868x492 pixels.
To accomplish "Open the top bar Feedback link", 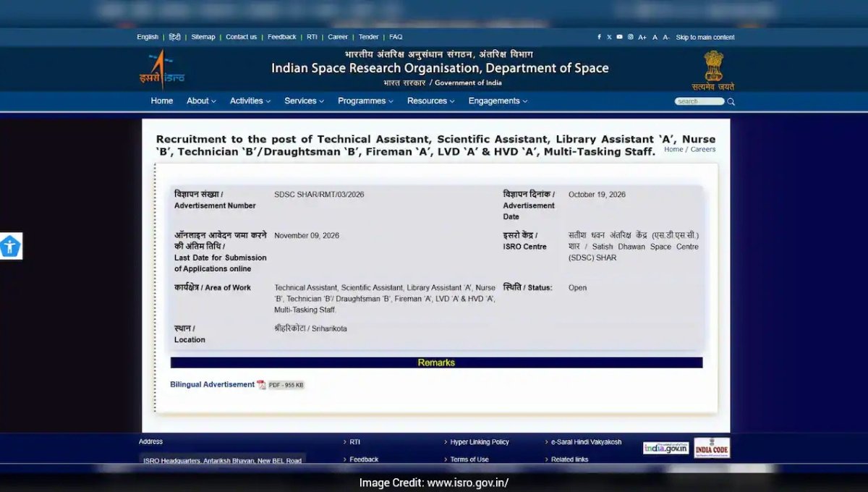I will point(282,37).
